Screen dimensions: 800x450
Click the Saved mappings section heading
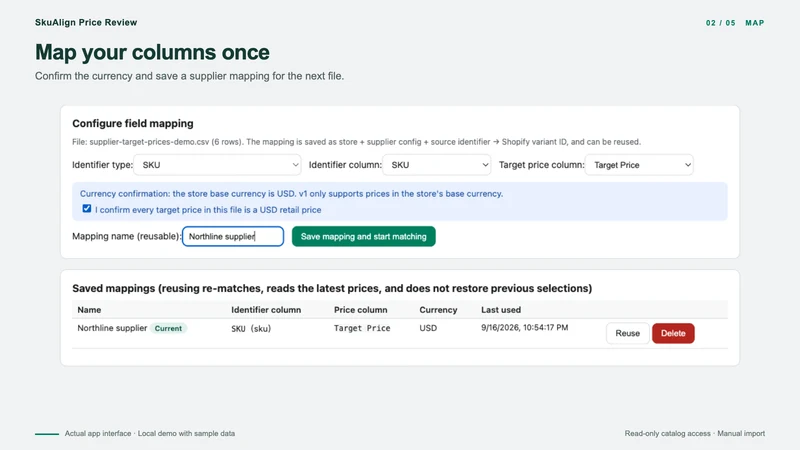(x=332, y=288)
